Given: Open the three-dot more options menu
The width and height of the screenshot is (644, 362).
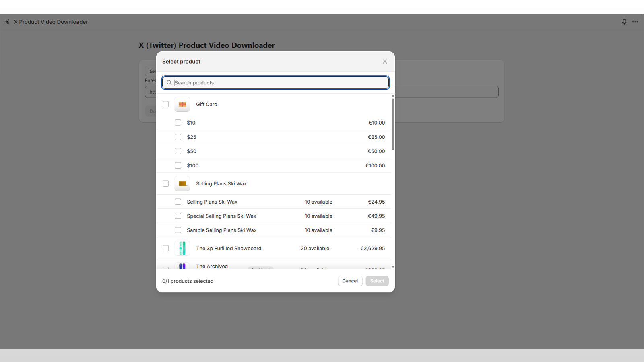Looking at the screenshot, I should pos(635,22).
